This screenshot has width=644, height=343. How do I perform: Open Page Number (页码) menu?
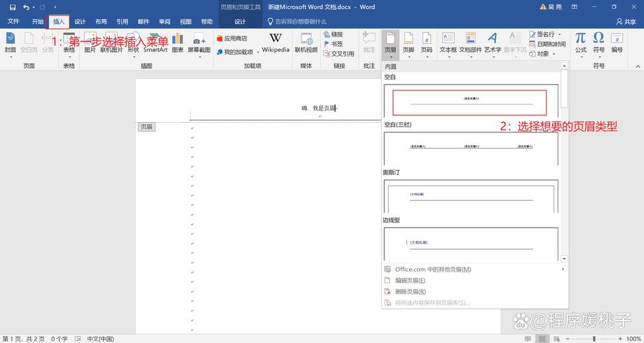tap(426, 45)
